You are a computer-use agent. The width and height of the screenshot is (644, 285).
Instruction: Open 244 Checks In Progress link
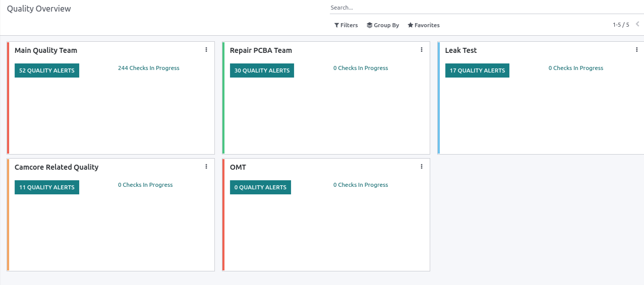tap(149, 68)
